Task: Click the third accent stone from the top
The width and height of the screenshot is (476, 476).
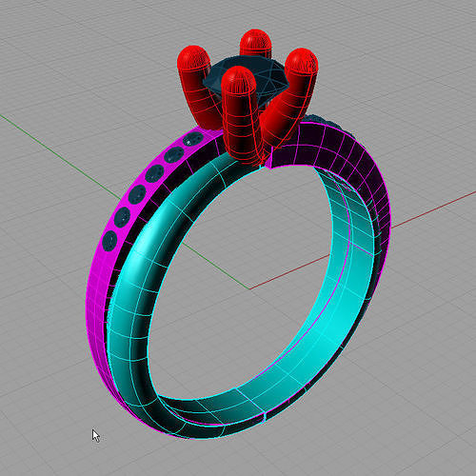Action: (x=155, y=173)
